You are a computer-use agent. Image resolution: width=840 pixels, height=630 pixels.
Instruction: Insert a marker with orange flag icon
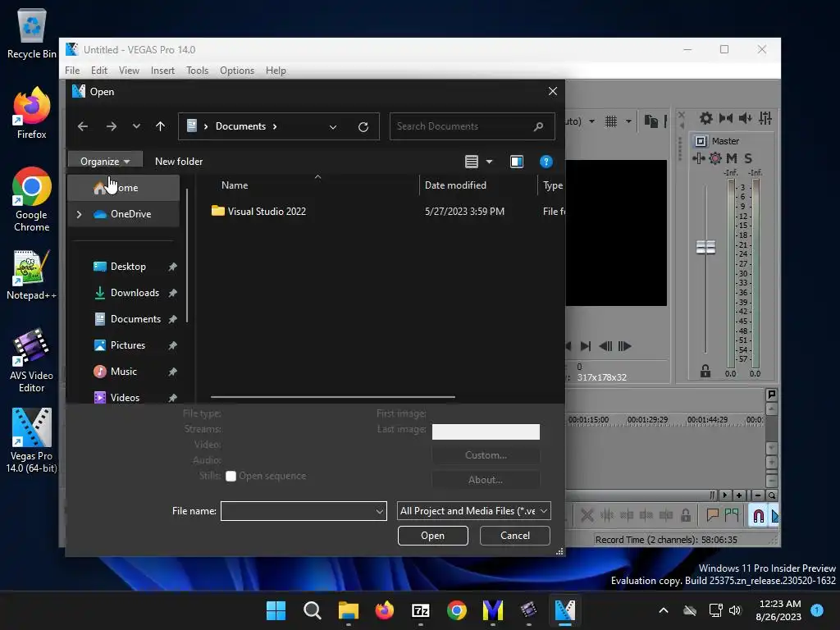(713, 515)
